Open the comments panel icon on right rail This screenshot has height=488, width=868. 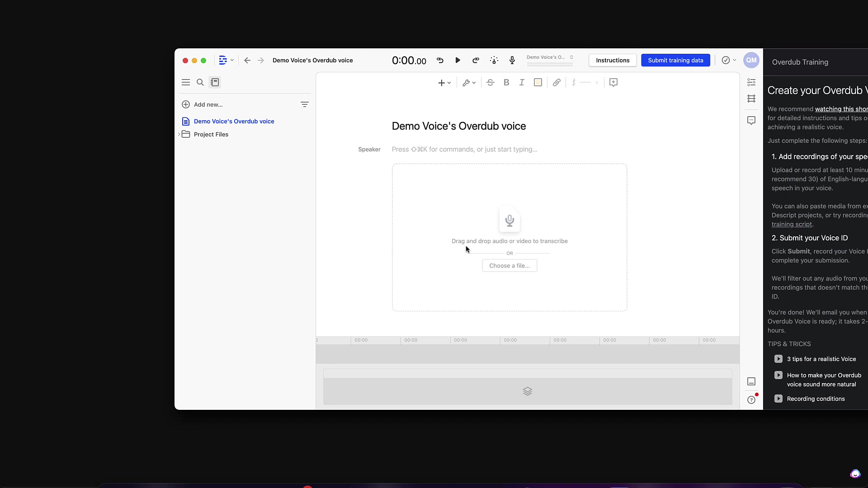tap(751, 121)
